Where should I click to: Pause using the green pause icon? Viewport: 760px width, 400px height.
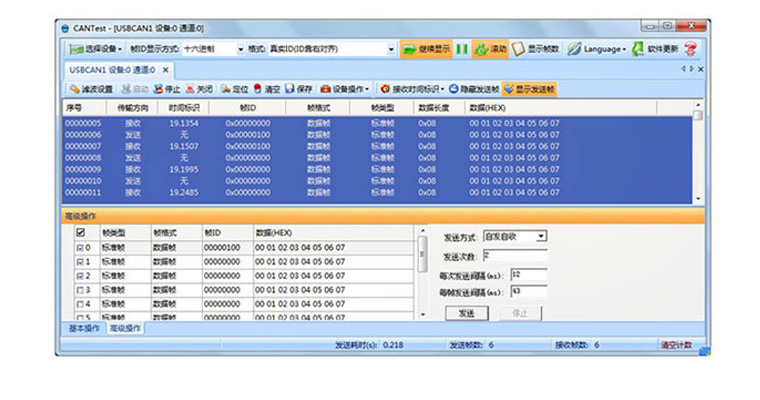click(462, 48)
